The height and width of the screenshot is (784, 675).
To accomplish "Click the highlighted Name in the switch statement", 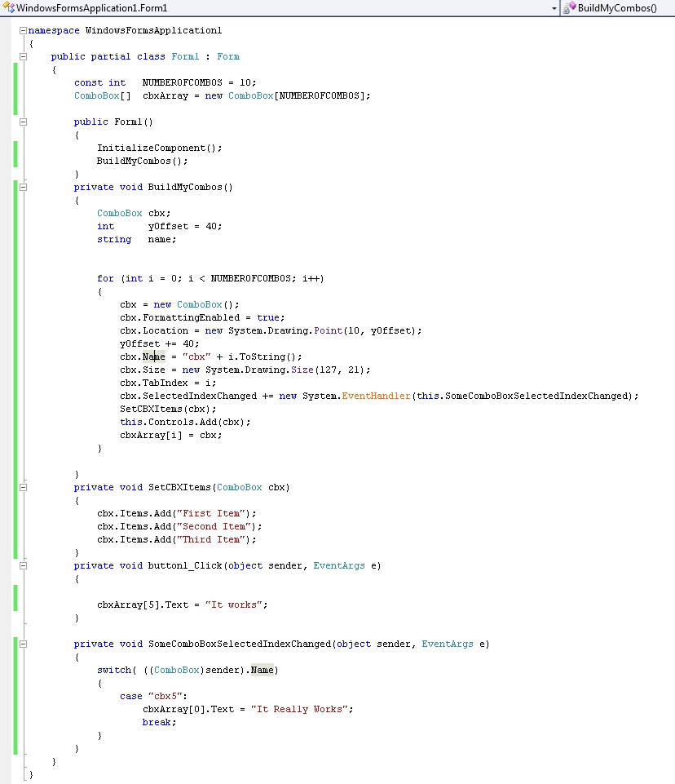I will tap(262, 670).
